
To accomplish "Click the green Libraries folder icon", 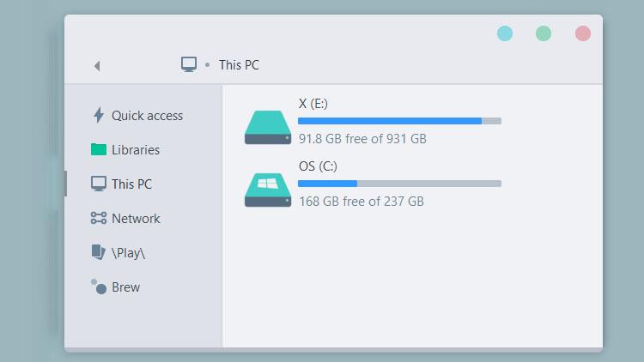I will tap(99, 149).
